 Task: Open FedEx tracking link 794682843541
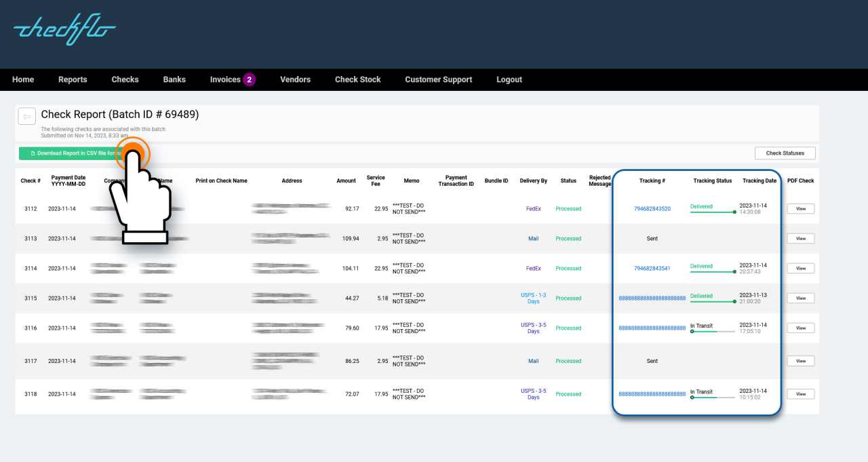pos(652,267)
